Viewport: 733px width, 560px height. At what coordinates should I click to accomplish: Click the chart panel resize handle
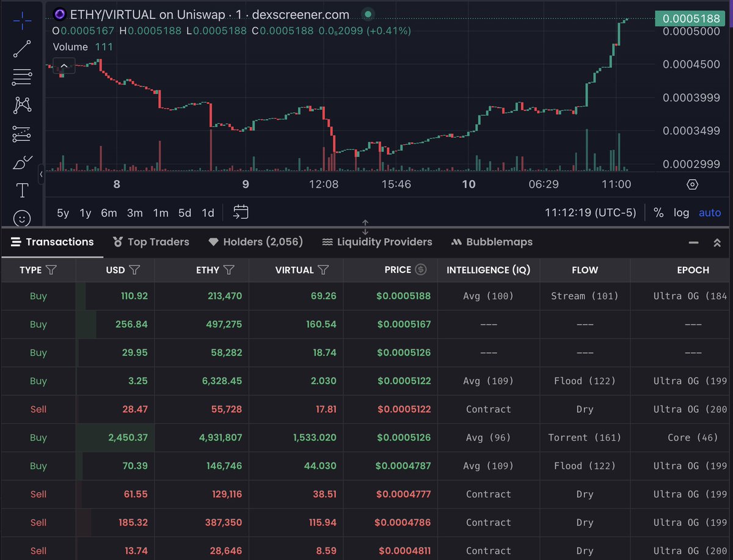click(x=365, y=227)
